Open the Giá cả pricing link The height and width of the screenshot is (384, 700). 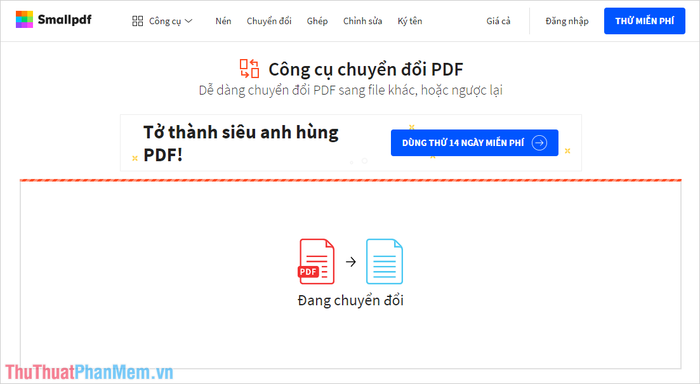[498, 21]
